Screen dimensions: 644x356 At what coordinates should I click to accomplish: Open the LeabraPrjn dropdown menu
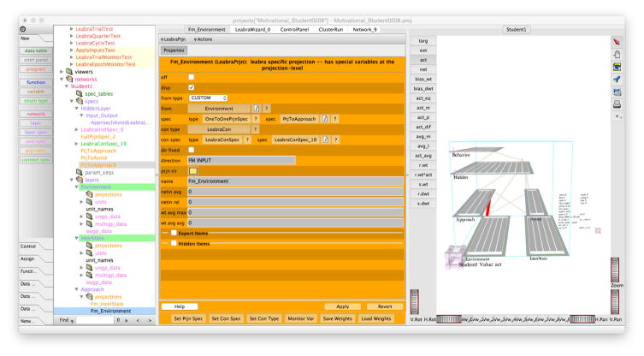pos(174,39)
